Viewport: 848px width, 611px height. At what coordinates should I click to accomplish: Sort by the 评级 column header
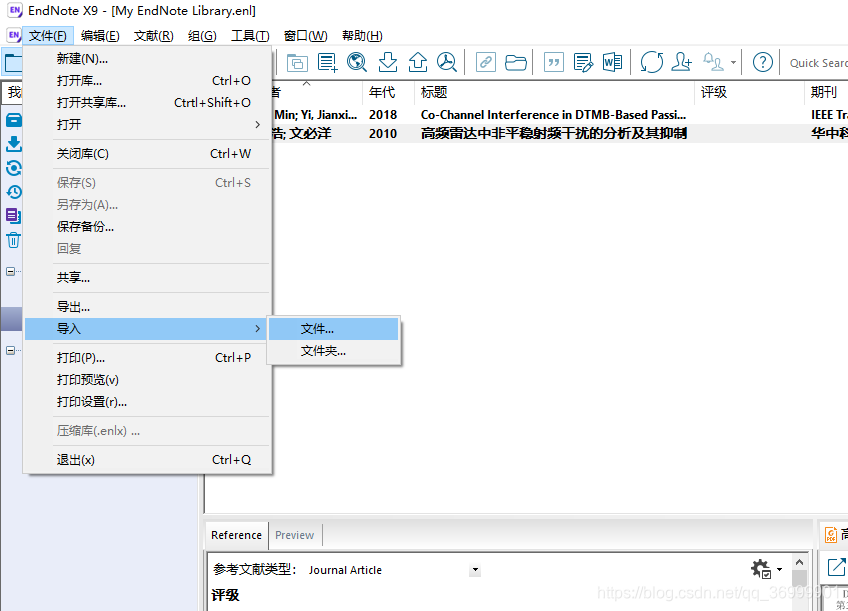(x=750, y=92)
